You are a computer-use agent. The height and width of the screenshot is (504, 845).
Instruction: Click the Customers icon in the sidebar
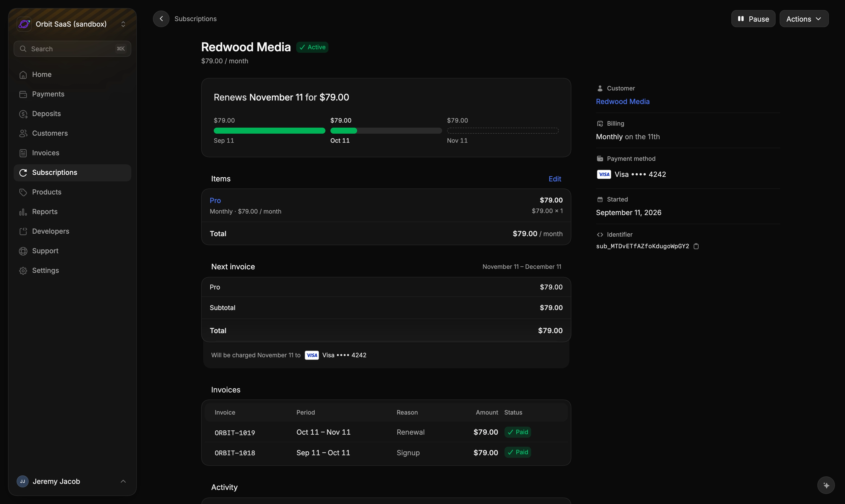click(x=23, y=133)
